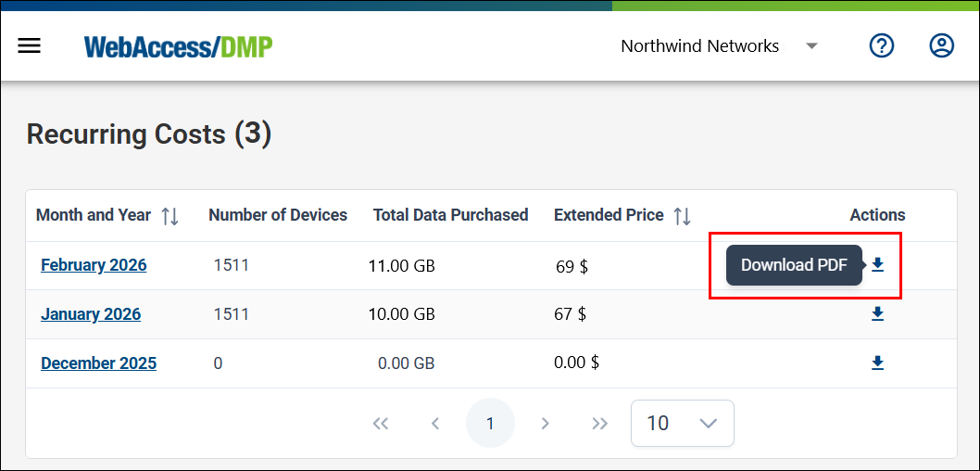Expand the Northwind Networks company dropdown
The width and height of the screenshot is (980, 471).
click(811, 46)
